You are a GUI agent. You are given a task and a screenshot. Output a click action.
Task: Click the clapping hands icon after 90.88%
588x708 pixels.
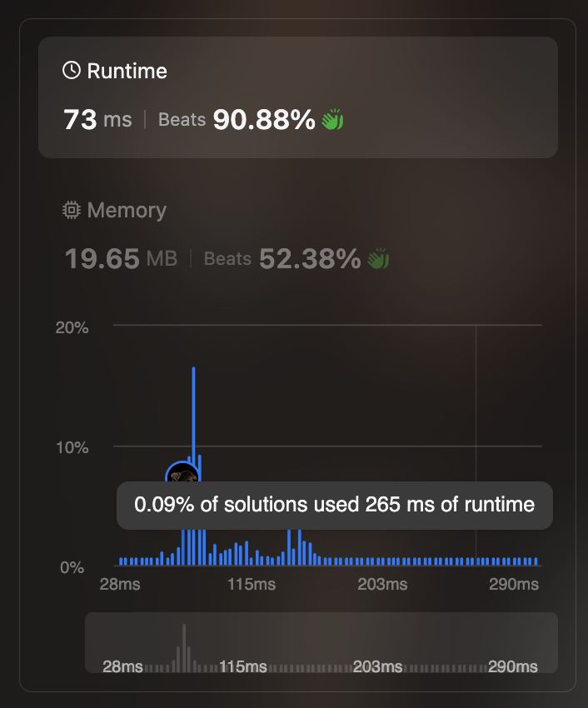(332, 119)
